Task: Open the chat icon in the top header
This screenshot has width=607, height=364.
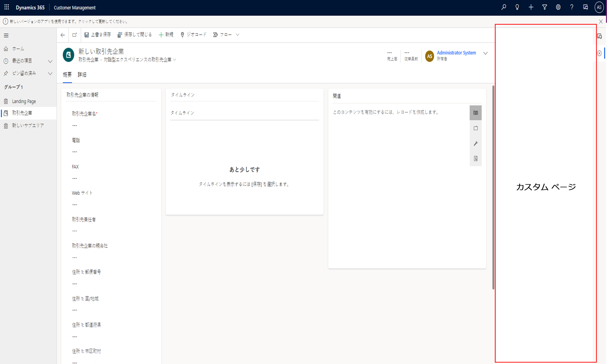Action: click(x=585, y=7)
